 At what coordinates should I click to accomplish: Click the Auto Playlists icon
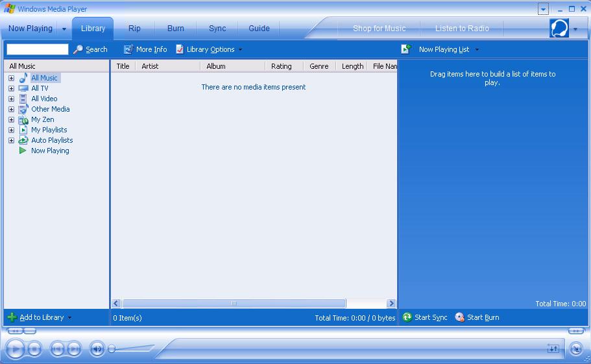click(x=23, y=140)
